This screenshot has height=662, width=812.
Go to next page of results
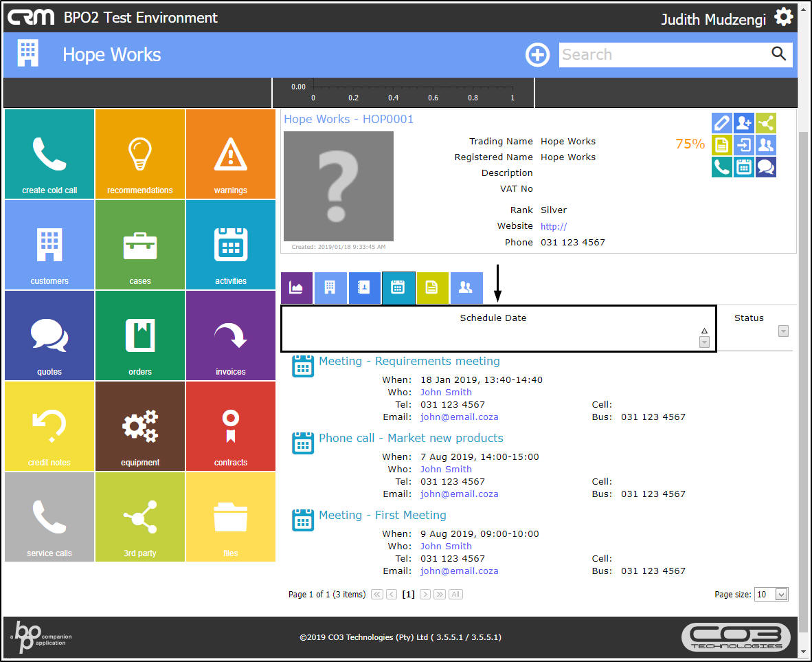[x=425, y=595]
